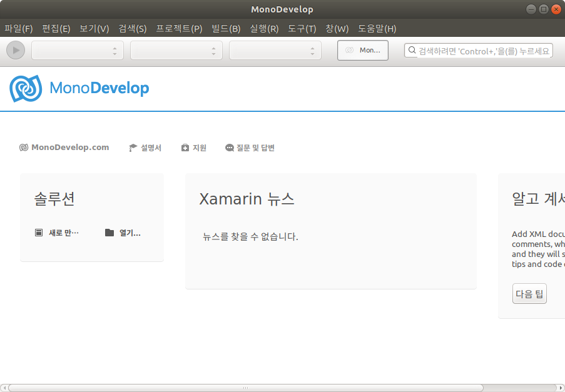Viewport: 565px width, 392px height.
Task: Click the speech bubble icon beside 질문 및 답변
Action: click(x=230, y=148)
